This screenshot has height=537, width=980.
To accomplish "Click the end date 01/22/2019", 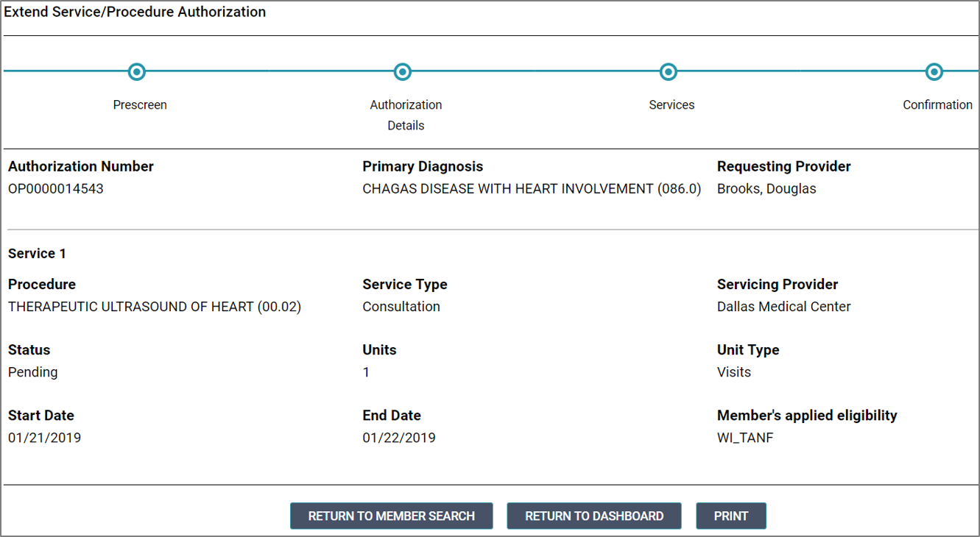I will tap(399, 438).
